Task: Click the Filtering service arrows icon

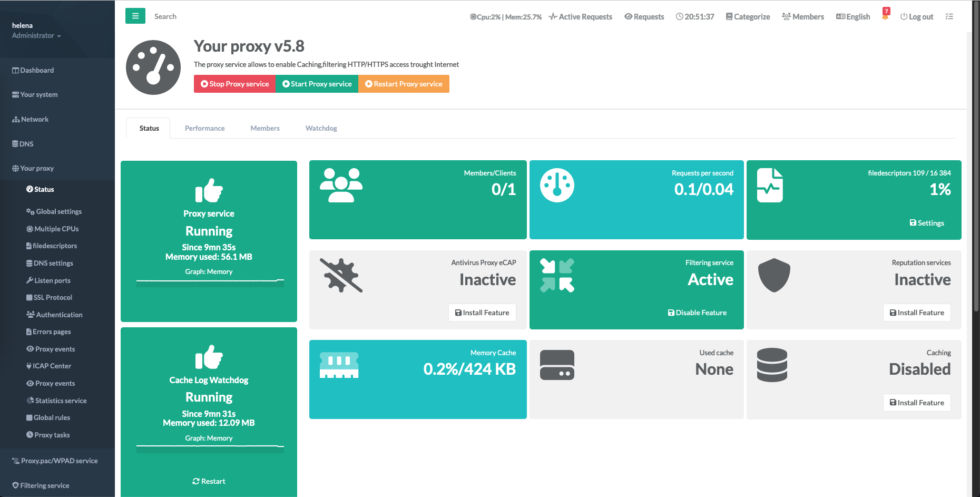Action: point(557,275)
